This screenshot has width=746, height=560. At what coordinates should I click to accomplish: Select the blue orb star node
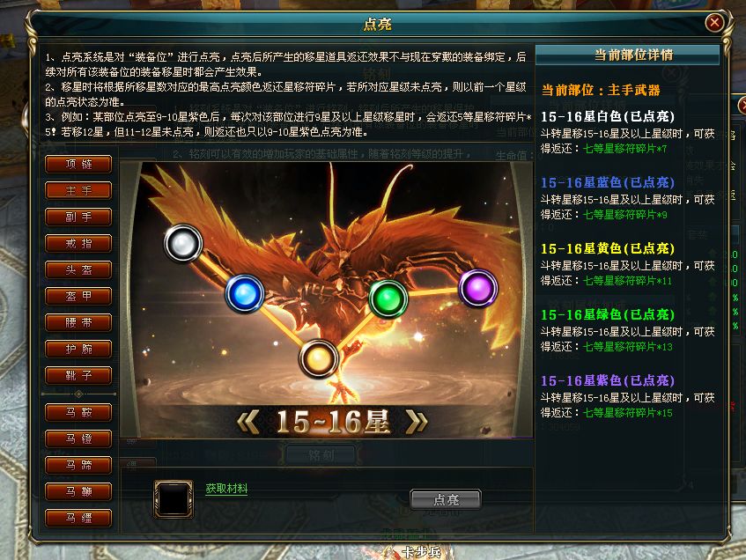245,293
